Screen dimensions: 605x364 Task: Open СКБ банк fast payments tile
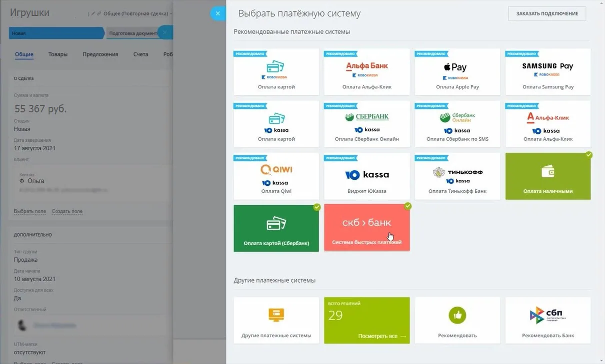pyautogui.click(x=367, y=228)
